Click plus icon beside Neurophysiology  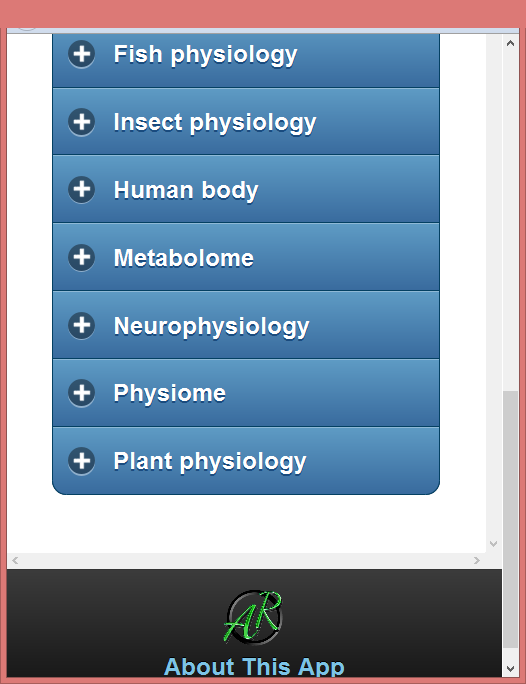(x=81, y=325)
